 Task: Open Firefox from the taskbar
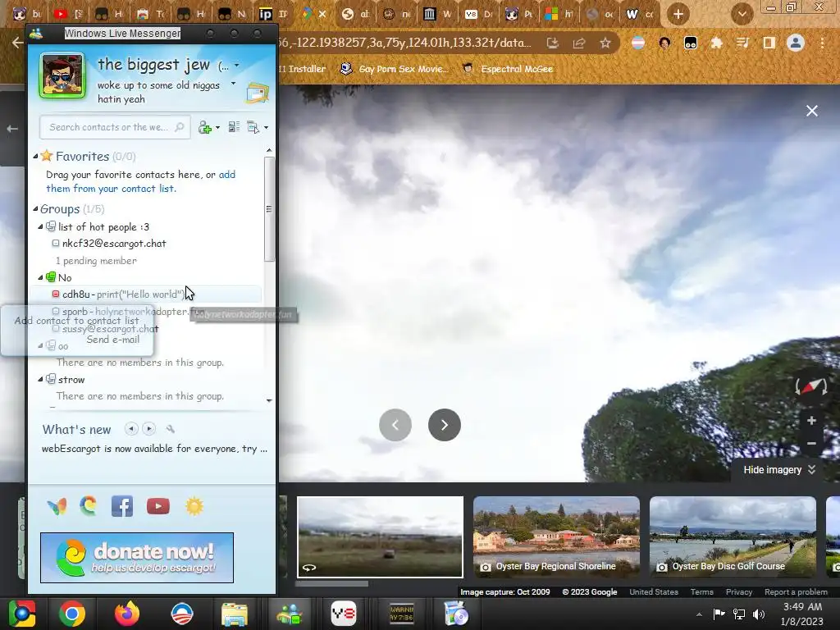pyautogui.click(x=127, y=614)
